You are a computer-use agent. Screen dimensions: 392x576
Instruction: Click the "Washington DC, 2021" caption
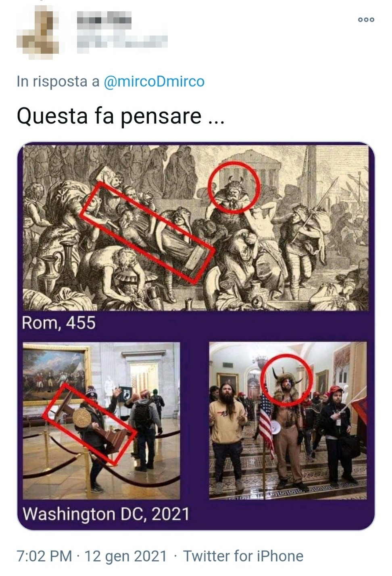point(106,514)
